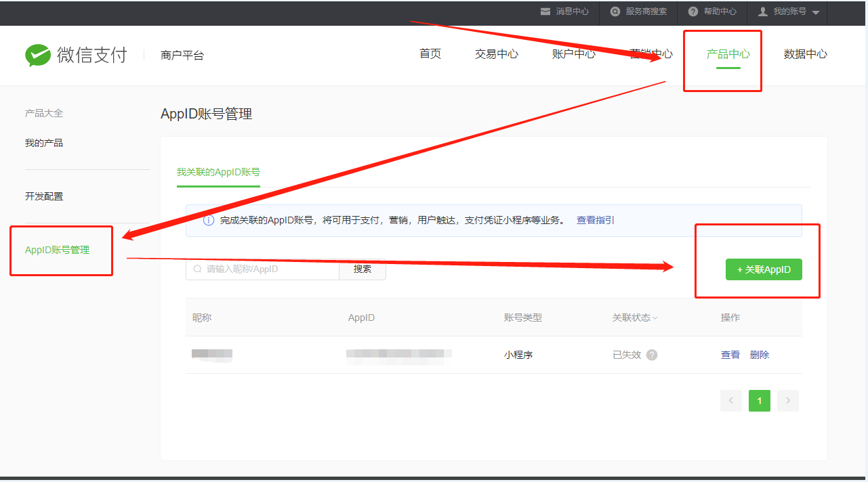Click the 查看指引 link
Image resolution: width=868 pixels, height=482 pixels.
[595, 221]
